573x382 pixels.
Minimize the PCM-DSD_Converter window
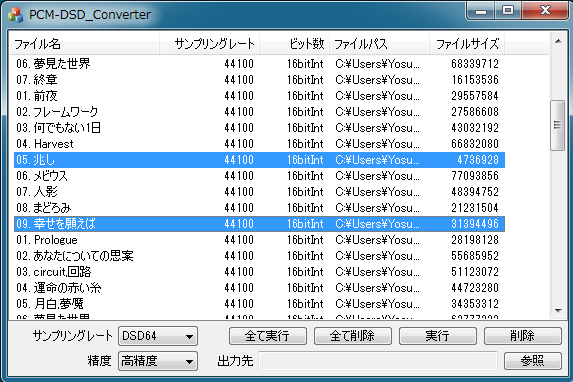pos(481,11)
